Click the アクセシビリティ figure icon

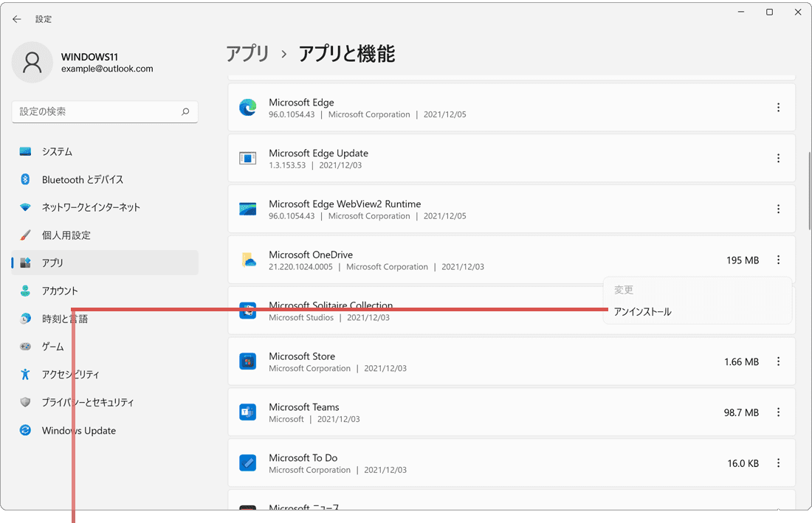pyautogui.click(x=25, y=374)
